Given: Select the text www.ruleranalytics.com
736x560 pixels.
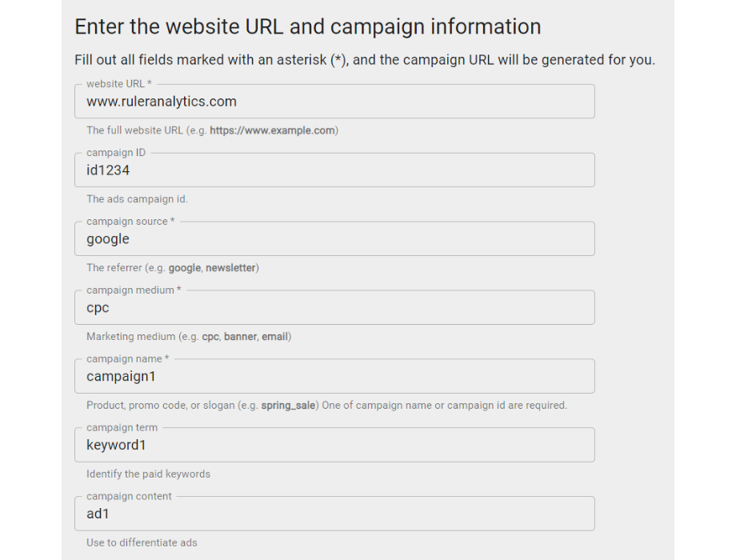Looking at the screenshot, I should pyautogui.click(x=162, y=102).
